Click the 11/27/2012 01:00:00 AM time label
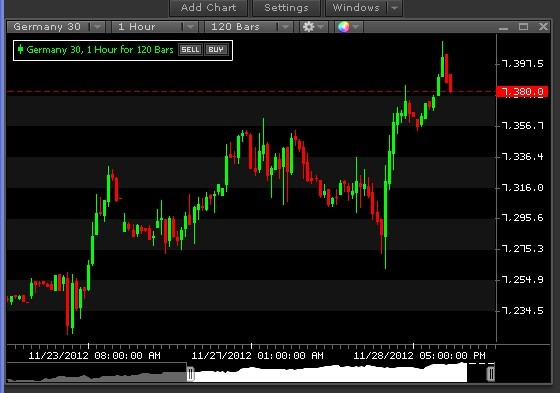The height and width of the screenshot is (393, 560). 258,356
